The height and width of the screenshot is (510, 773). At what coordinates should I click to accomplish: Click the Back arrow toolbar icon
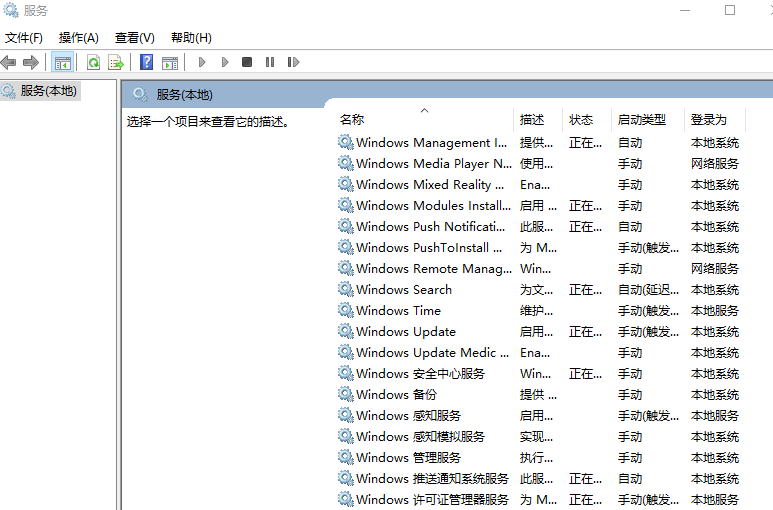(8, 62)
